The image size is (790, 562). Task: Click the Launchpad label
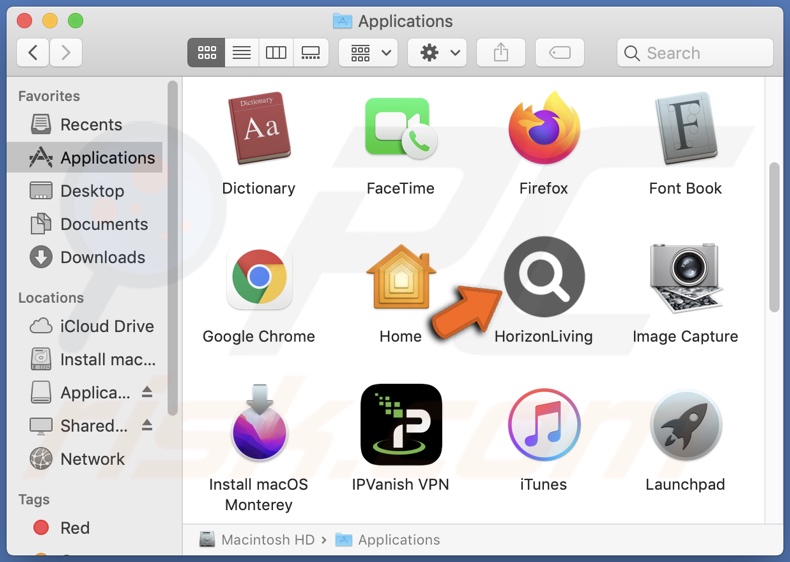(685, 485)
